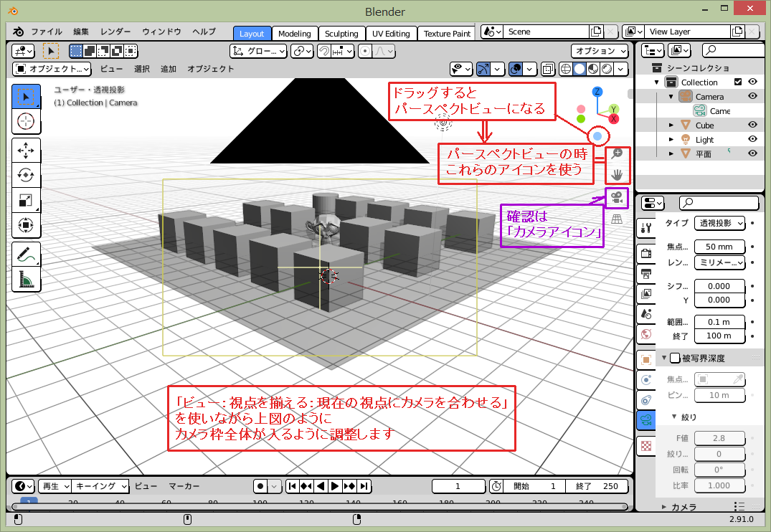Open the グロー transform orientation dropdown
771x532 pixels.
(258, 51)
